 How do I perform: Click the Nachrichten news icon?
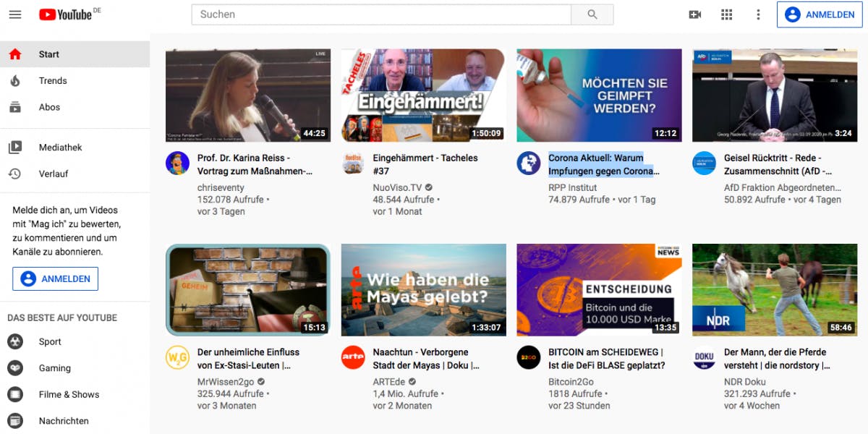tap(15, 421)
